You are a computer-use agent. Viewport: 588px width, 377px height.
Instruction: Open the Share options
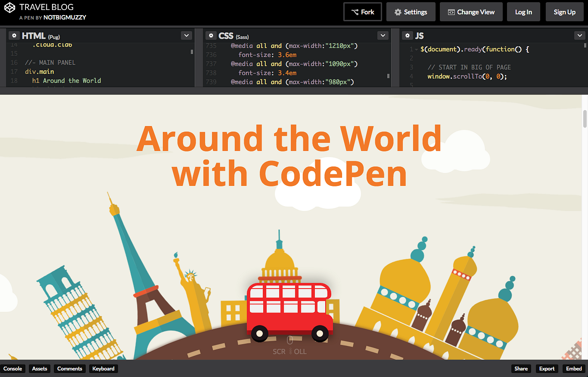(521, 368)
